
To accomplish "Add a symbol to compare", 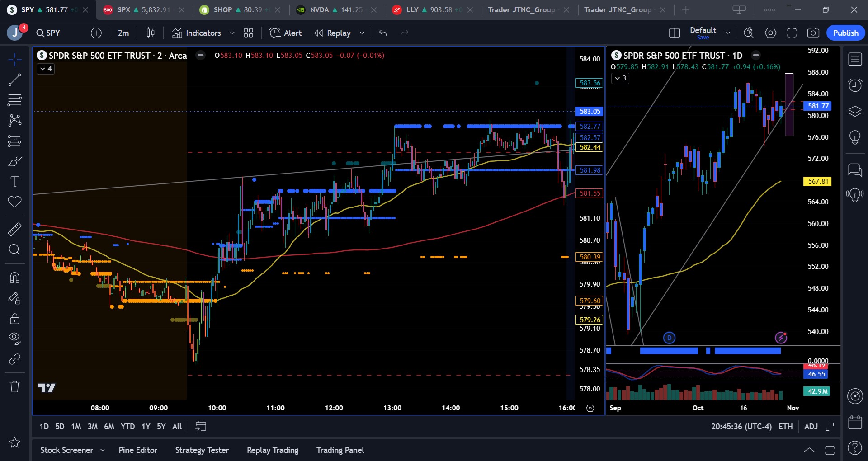I will (96, 33).
